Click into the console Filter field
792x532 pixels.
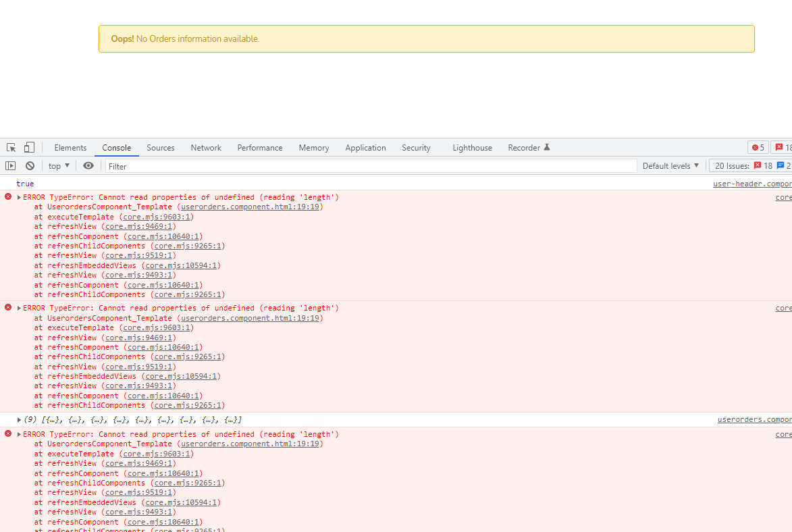[x=371, y=166]
